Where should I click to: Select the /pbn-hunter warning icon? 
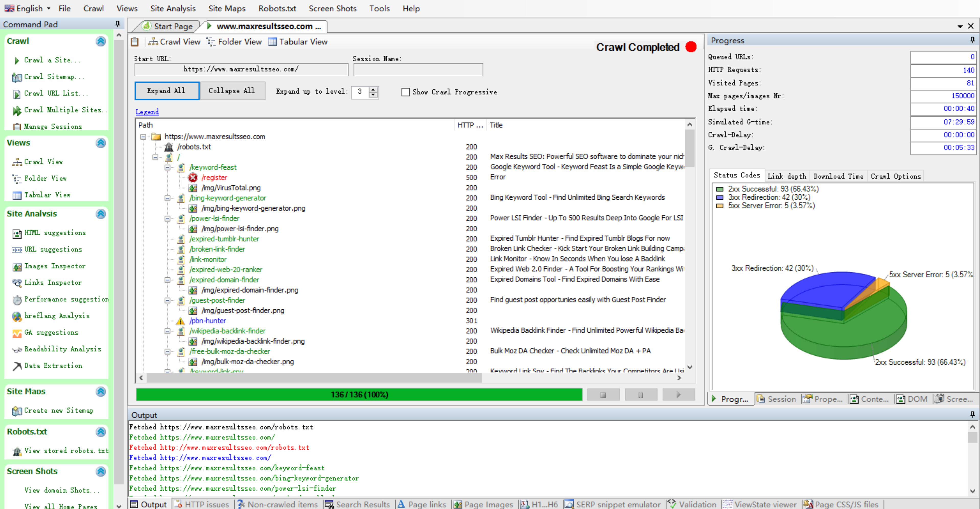pyautogui.click(x=180, y=321)
